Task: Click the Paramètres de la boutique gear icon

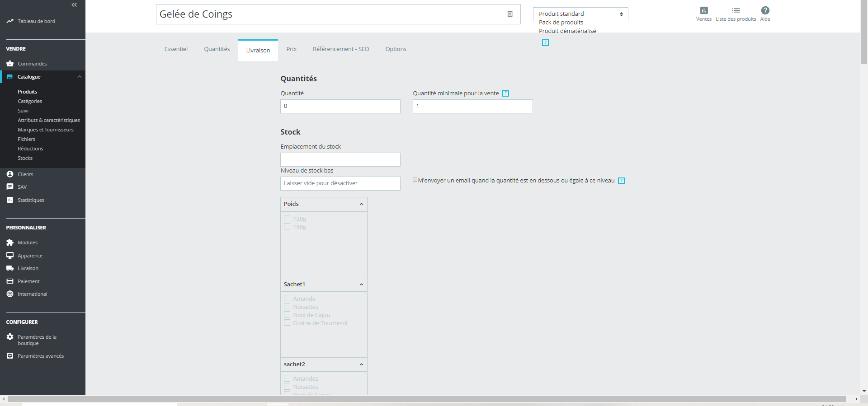Action: (10, 337)
